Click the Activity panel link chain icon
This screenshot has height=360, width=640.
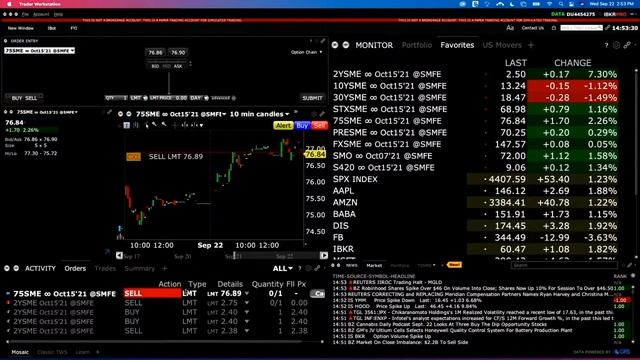pos(317,269)
